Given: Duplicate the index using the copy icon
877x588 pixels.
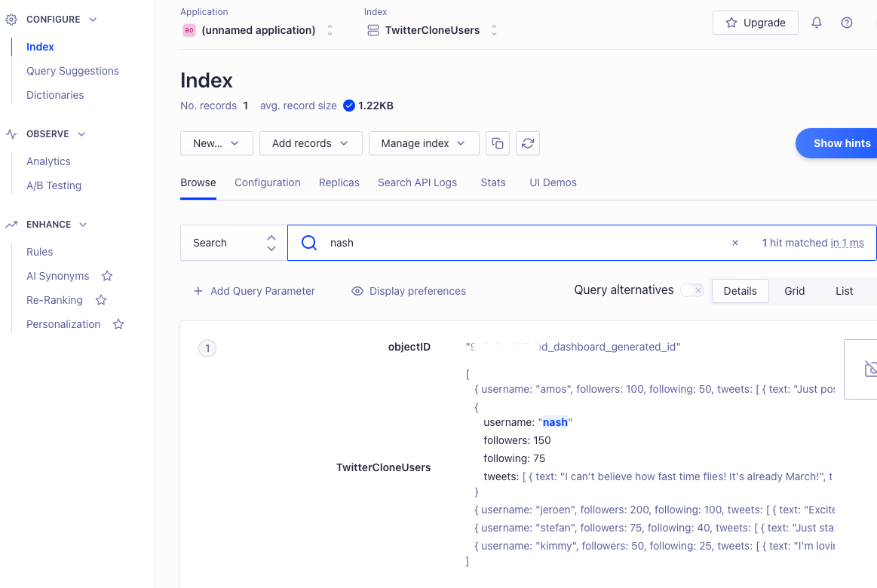Looking at the screenshot, I should tap(498, 143).
